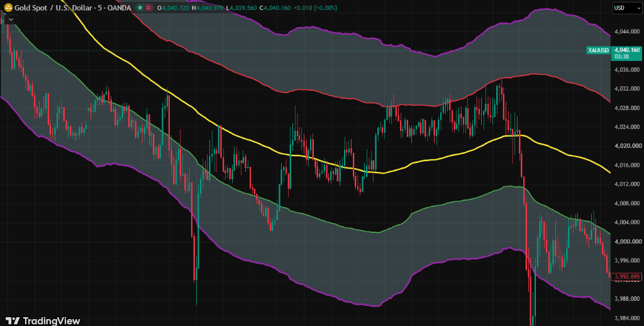Click the 4,024.000 price axis label

pyautogui.click(x=627, y=127)
